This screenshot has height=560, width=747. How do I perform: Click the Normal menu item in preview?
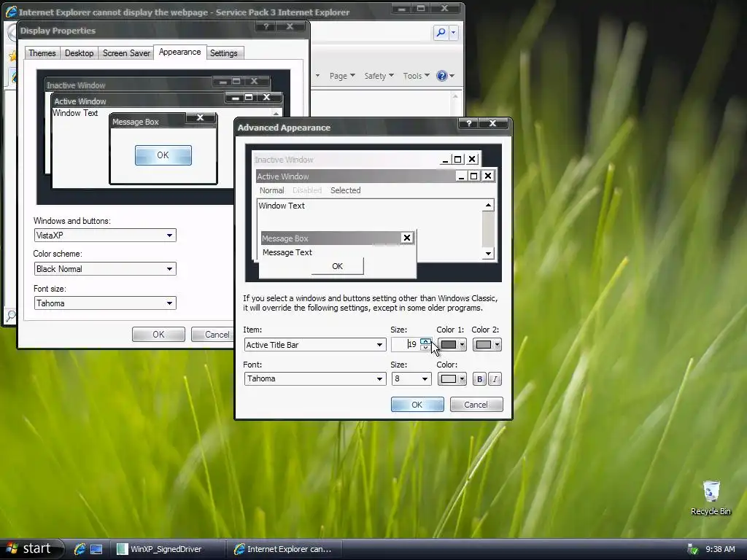tap(271, 190)
